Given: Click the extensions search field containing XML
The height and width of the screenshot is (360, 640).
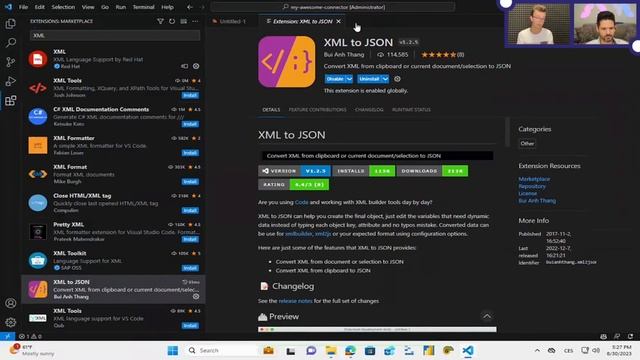Looking at the screenshot, I should coord(115,36).
